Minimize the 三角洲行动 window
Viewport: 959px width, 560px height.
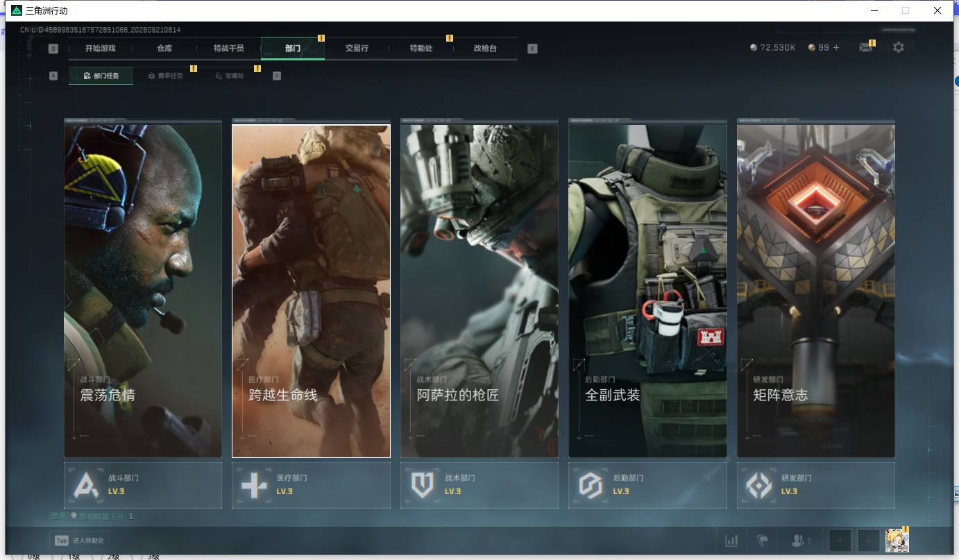tap(874, 10)
